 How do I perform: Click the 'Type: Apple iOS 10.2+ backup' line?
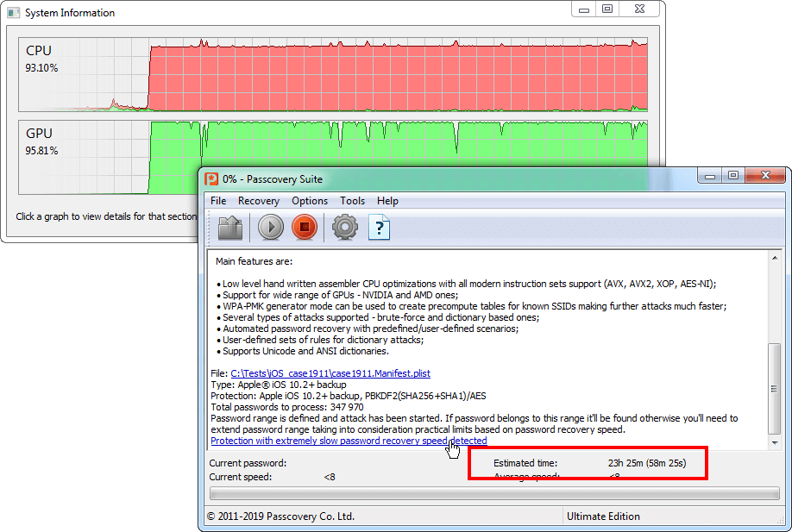[x=279, y=385]
